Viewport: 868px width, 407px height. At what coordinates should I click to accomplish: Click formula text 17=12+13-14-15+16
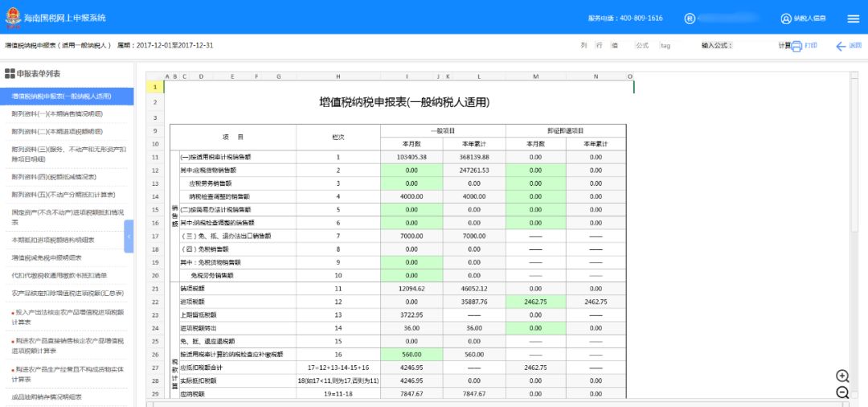338,368
